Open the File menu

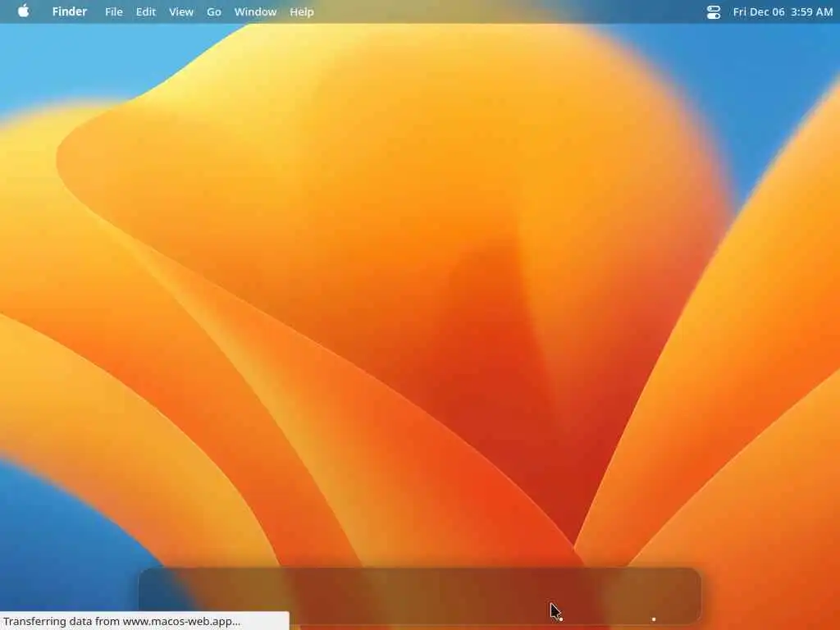point(113,11)
